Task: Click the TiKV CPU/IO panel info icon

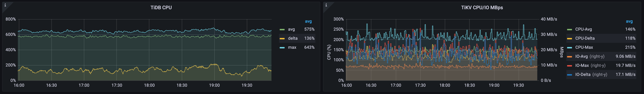Action: pos(326,5)
